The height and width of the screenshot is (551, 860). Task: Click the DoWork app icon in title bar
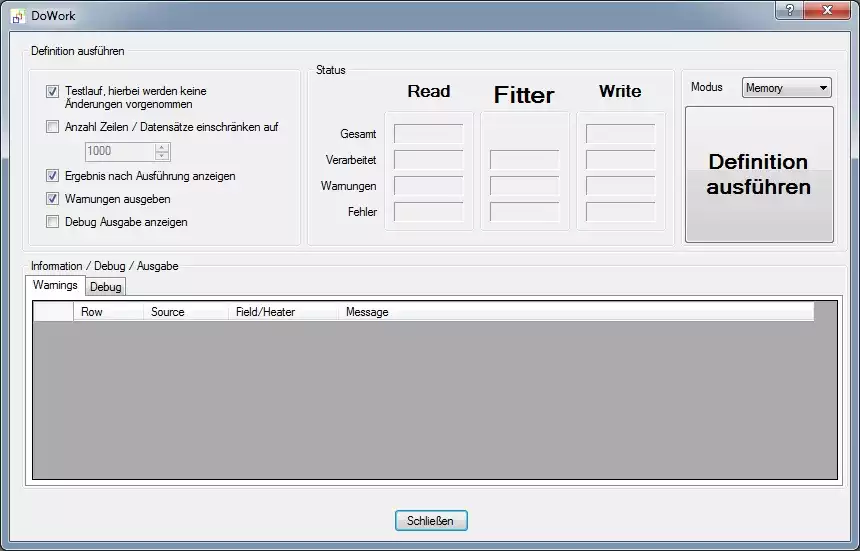click(x=17, y=16)
